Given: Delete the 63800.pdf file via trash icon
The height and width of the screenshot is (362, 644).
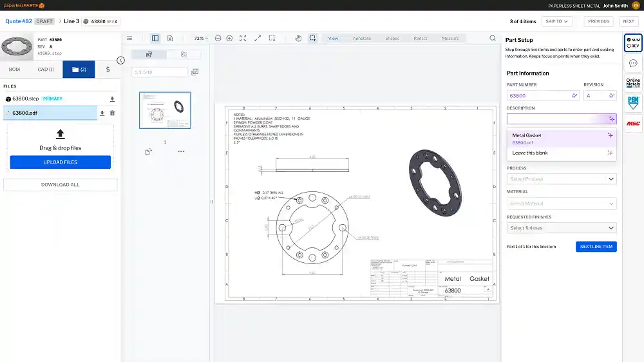Looking at the screenshot, I should [112, 113].
